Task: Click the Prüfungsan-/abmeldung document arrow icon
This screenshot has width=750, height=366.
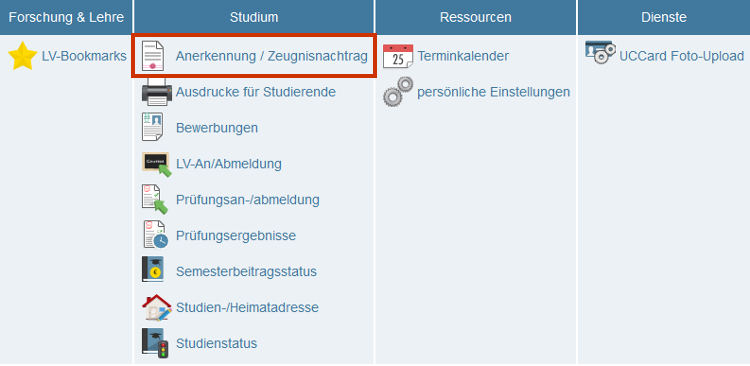Action: [155, 199]
